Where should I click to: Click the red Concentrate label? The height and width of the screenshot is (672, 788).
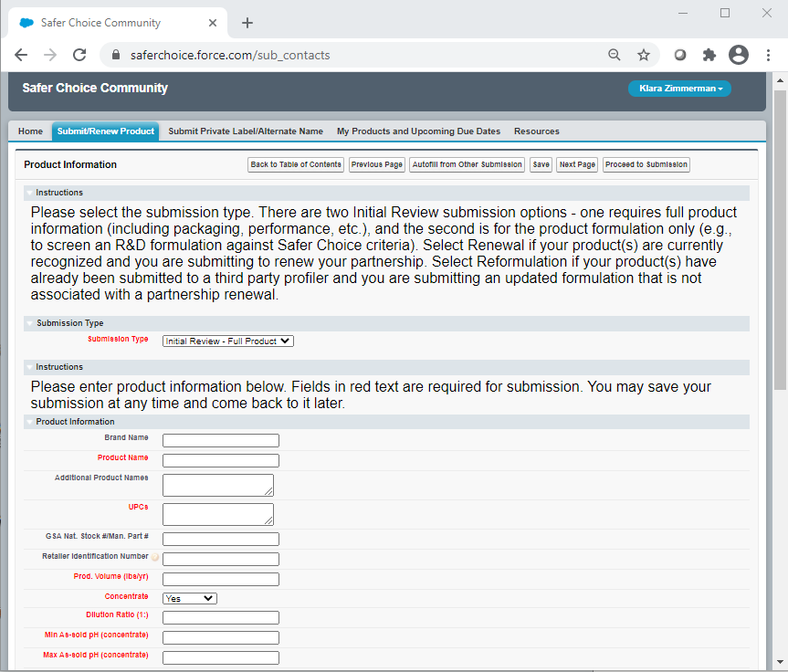[x=126, y=596]
